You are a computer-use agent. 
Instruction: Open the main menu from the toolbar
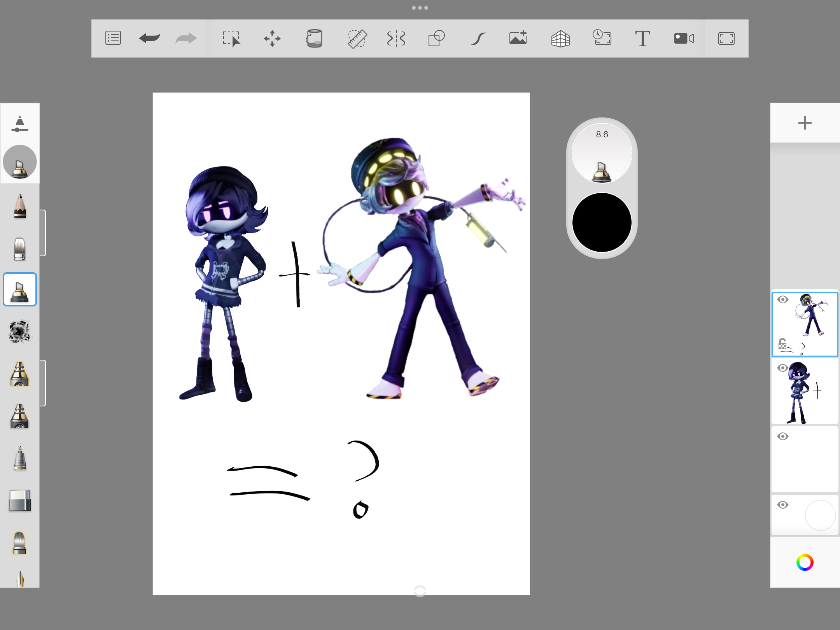coord(113,38)
